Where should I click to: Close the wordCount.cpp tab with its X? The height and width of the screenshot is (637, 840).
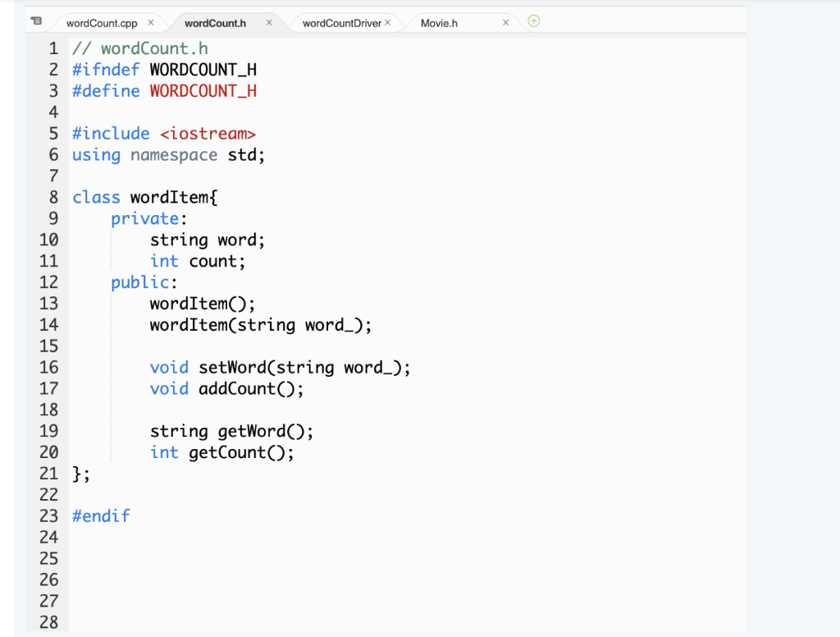click(x=151, y=24)
